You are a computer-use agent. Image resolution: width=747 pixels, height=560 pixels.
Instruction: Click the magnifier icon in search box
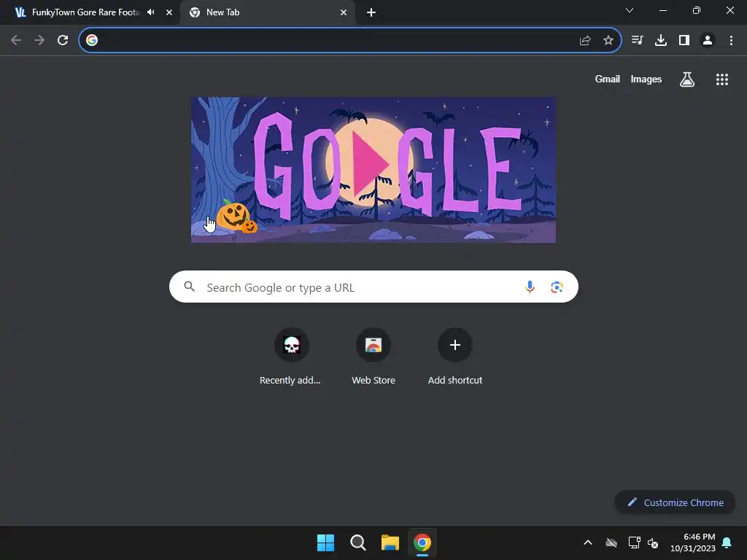[189, 286]
